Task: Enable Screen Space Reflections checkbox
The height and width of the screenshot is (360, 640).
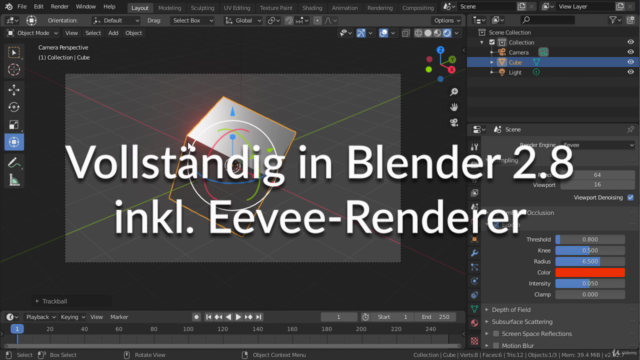Action: coord(496,333)
